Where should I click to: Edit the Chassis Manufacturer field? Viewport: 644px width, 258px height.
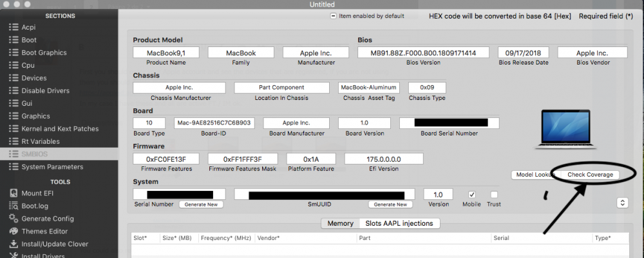[x=179, y=88]
